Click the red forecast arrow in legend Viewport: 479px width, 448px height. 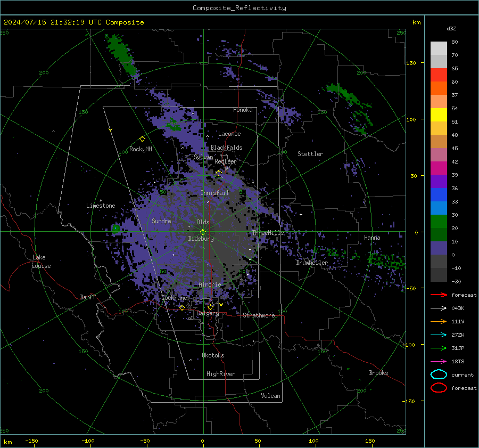point(439,295)
